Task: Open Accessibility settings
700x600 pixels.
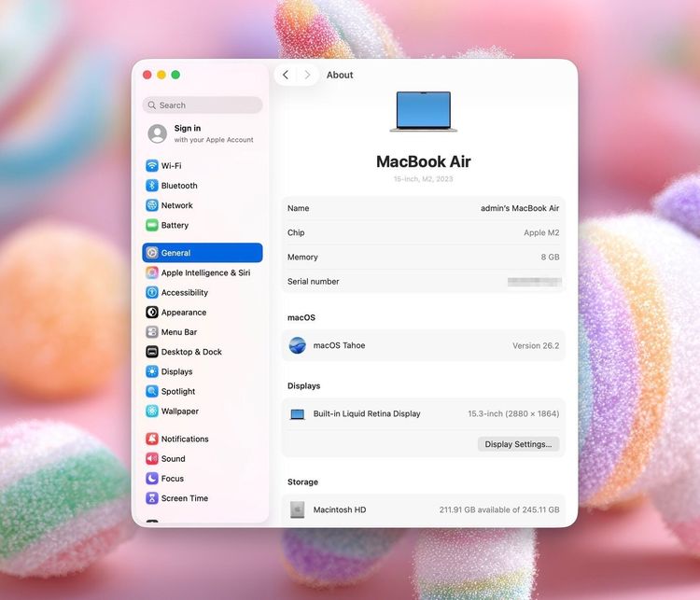Action: pos(203,292)
